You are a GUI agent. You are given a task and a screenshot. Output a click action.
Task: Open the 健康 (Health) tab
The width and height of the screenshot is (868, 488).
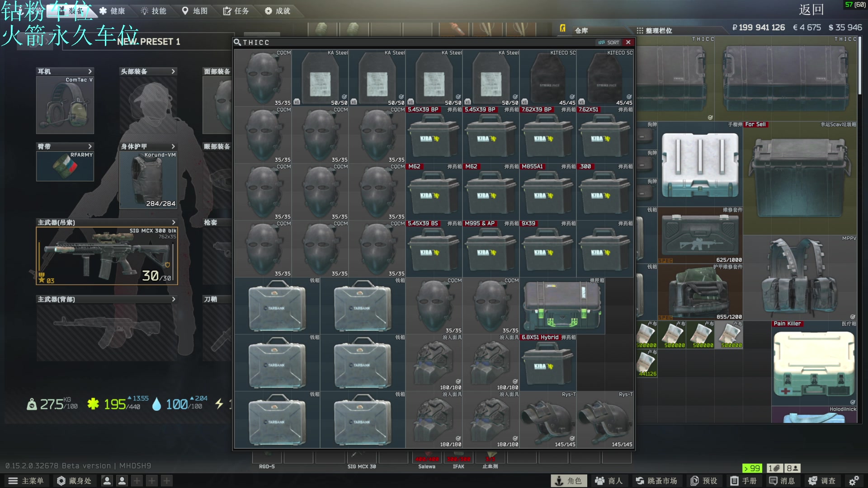pyautogui.click(x=112, y=11)
